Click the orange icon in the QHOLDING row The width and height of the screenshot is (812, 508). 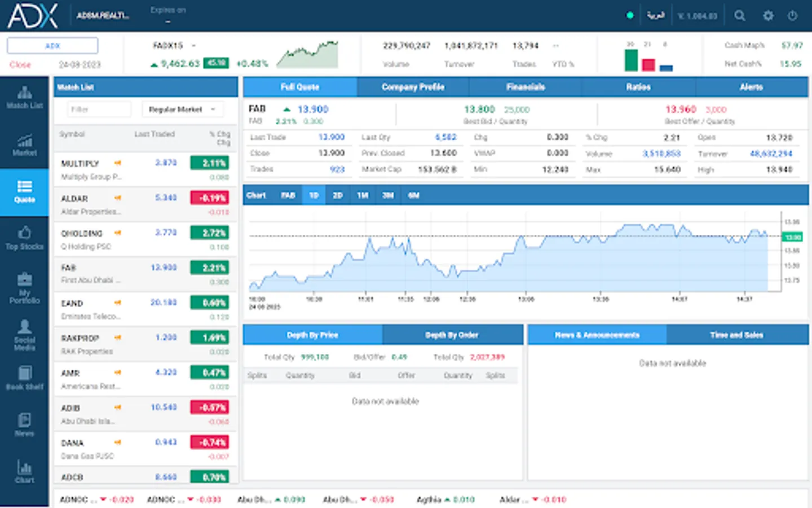pyautogui.click(x=118, y=233)
